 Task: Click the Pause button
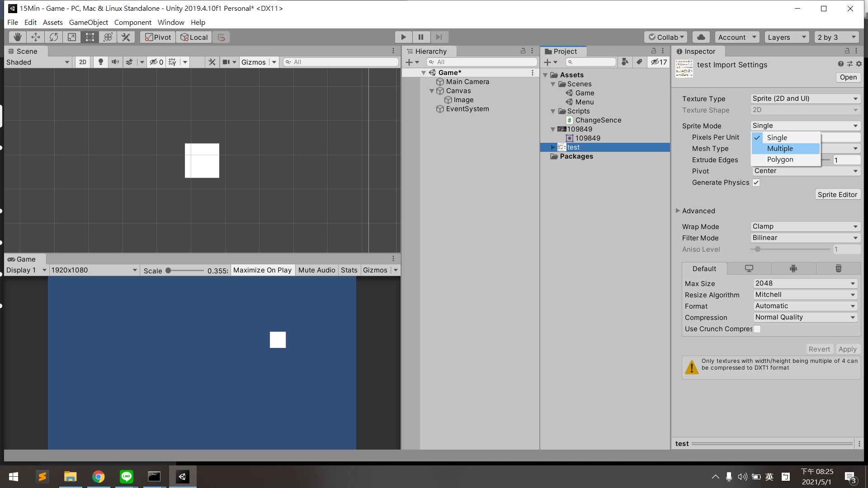(x=421, y=37)
